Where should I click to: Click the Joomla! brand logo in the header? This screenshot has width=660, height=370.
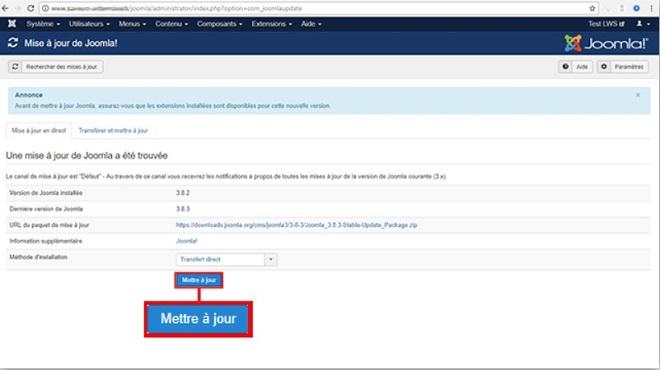click(x=606, y=43)
